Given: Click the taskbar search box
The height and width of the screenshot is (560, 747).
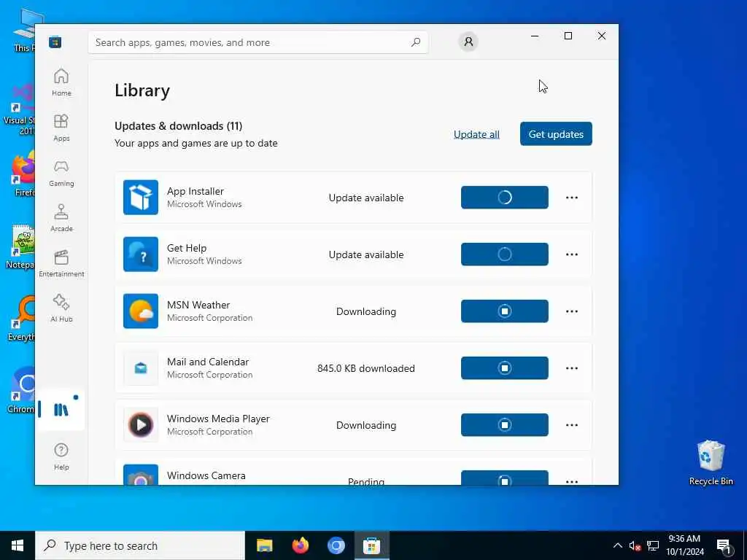Looking at the screenshot, I should tap(140, 545).
